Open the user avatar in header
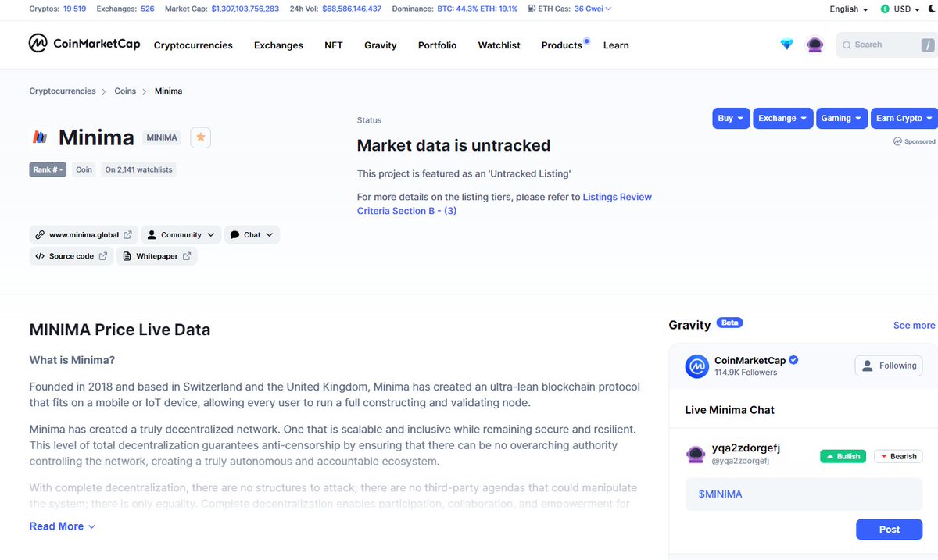 [x=815, y=45]
